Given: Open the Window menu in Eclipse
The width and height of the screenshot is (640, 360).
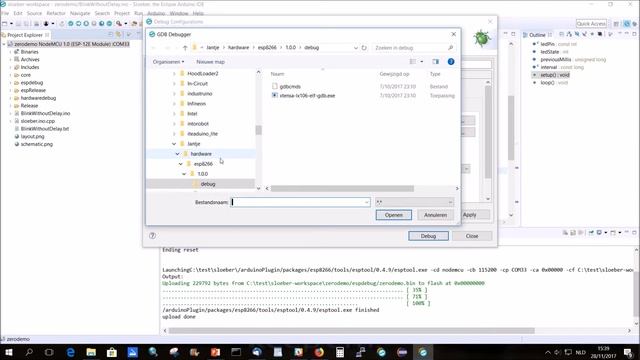Looking at the screenshot, I should point(179,13).
